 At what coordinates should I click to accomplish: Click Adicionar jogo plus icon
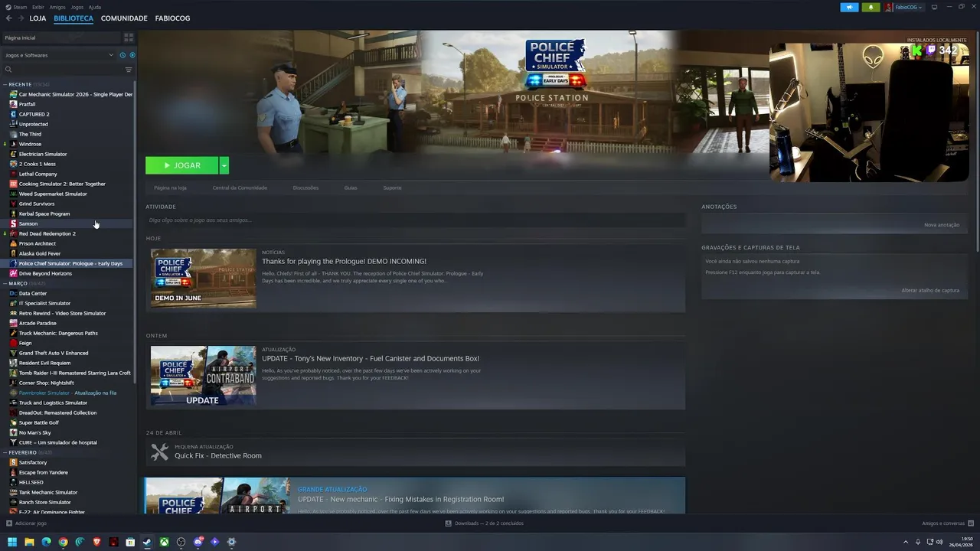point(9,523)
